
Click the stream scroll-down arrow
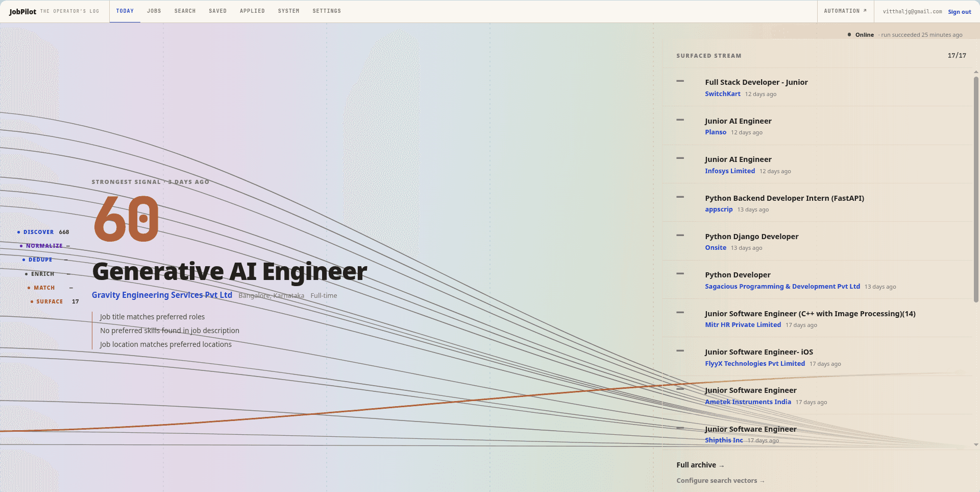(976, 445)
